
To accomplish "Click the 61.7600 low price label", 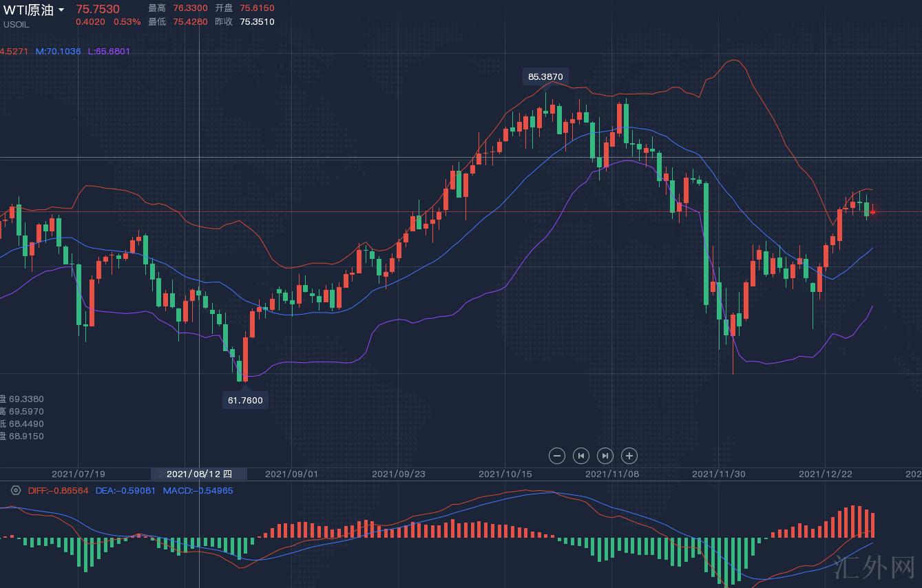I will pyautogui.click(x=245, y=400).
